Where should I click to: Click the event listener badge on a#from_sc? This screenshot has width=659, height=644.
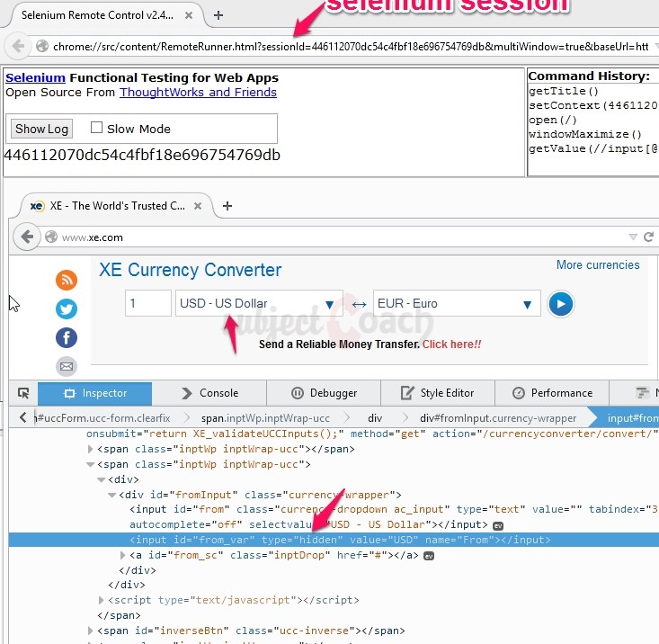pos(429,556)
